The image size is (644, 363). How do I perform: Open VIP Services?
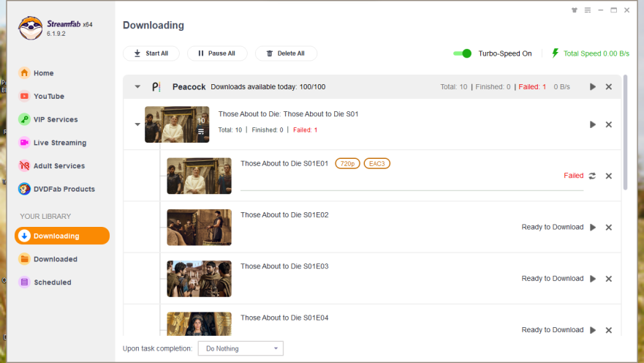click(48, 119)
